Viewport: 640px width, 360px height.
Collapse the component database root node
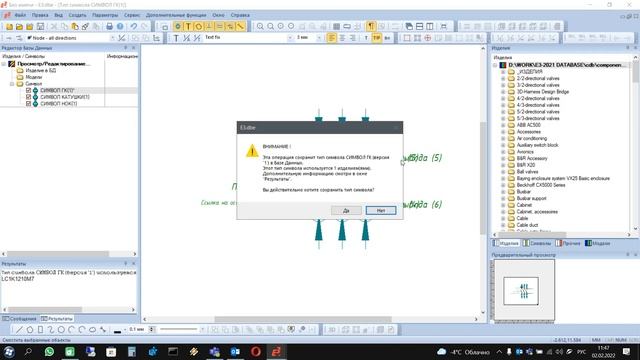pos(495,65)
